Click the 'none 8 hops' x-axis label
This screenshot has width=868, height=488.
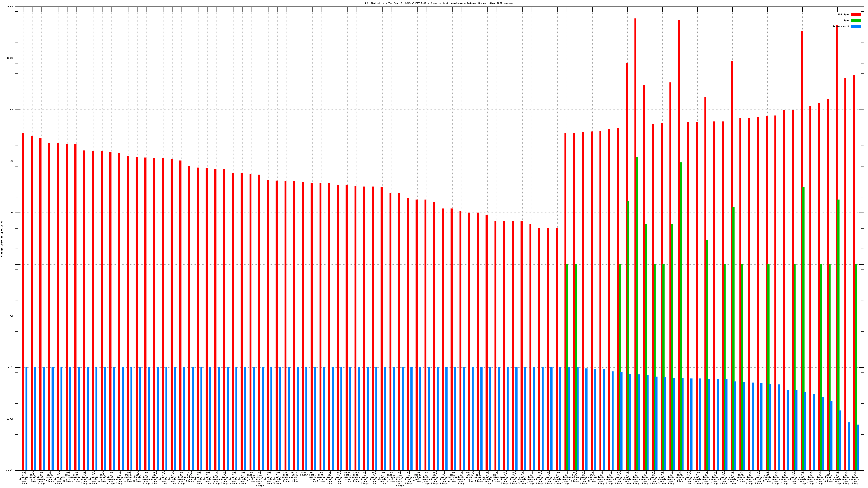pyautogui.click(x=304, y=474)
